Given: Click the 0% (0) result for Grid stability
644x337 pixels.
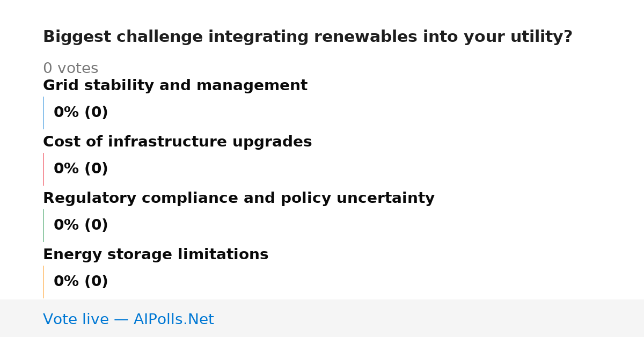Looking at the screenshot, I should 80,113.
